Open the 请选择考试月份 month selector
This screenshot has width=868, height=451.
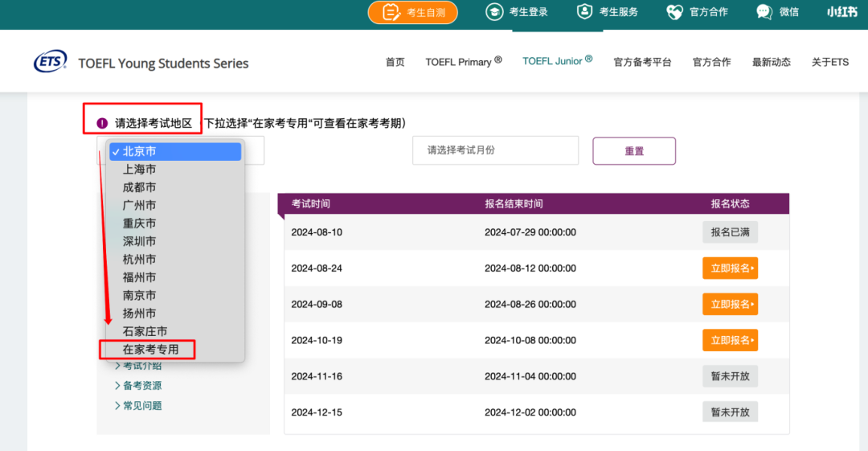pyautogui.click(x=495, y=150)
